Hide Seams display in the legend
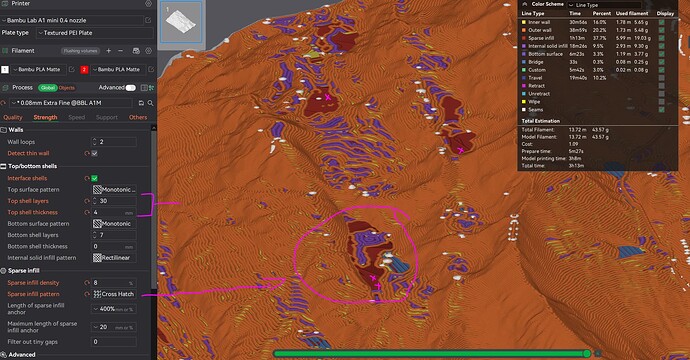690x360 pixels. 661,110
